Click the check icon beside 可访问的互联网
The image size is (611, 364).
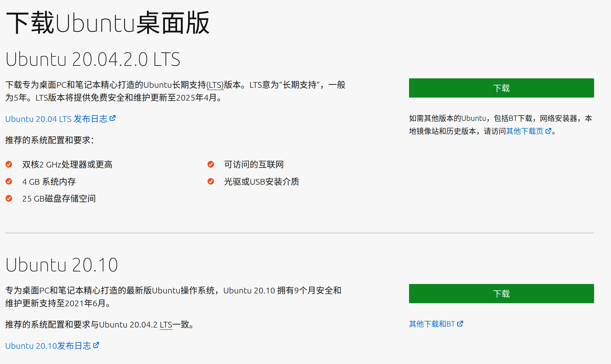[x=211, y=164]
